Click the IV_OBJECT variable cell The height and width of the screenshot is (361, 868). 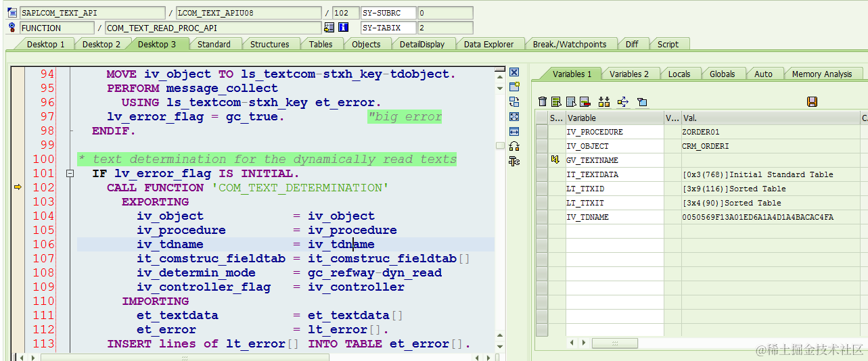[x=614, y=146]
